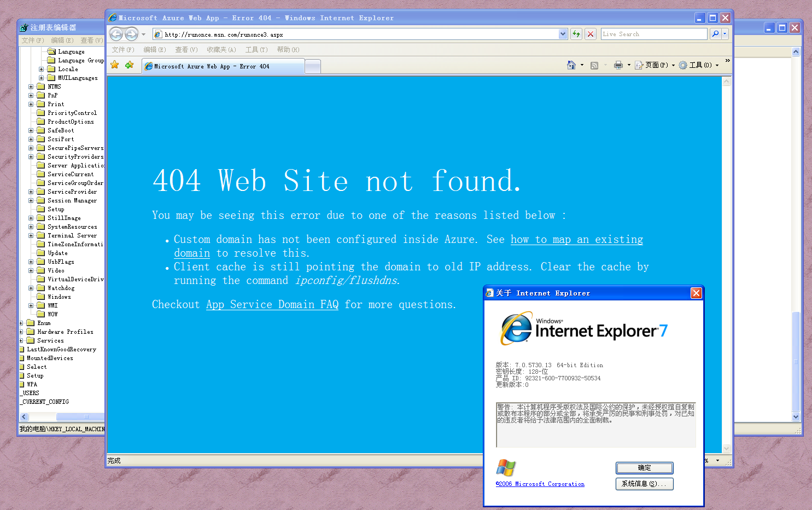The width and height of the screenshot is (812, 510).
Task: Expand the Watchdog registry key
Action: 31,288
